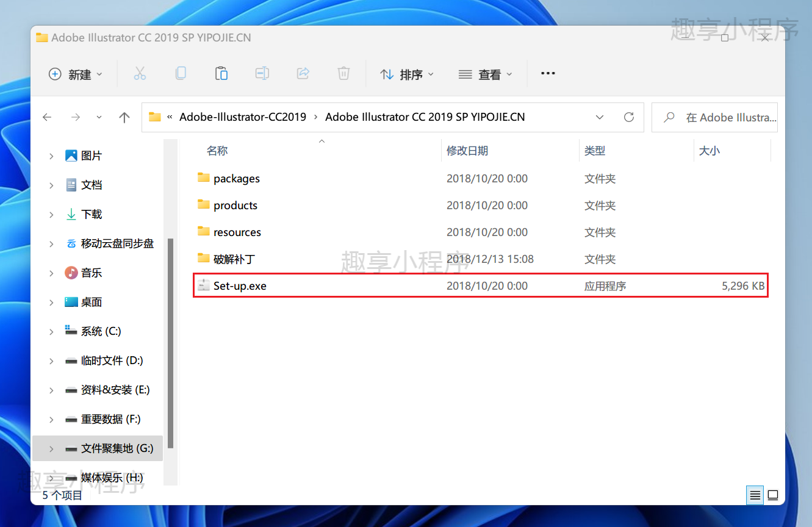Viewport: 812px width, 527px height.
Task: Click the Set-up.exe file icon
Action: (204, 285)
